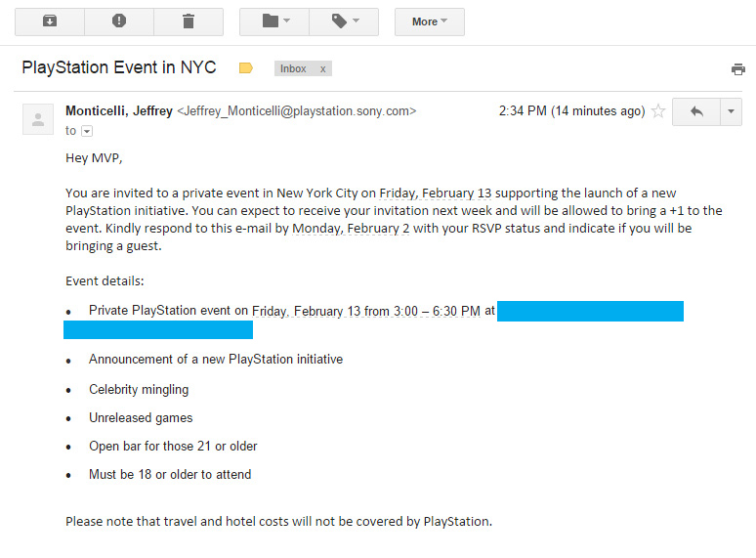Archive this PlayStation email
The width and height of the screenshot is (756, 558).
coord(49,21)
